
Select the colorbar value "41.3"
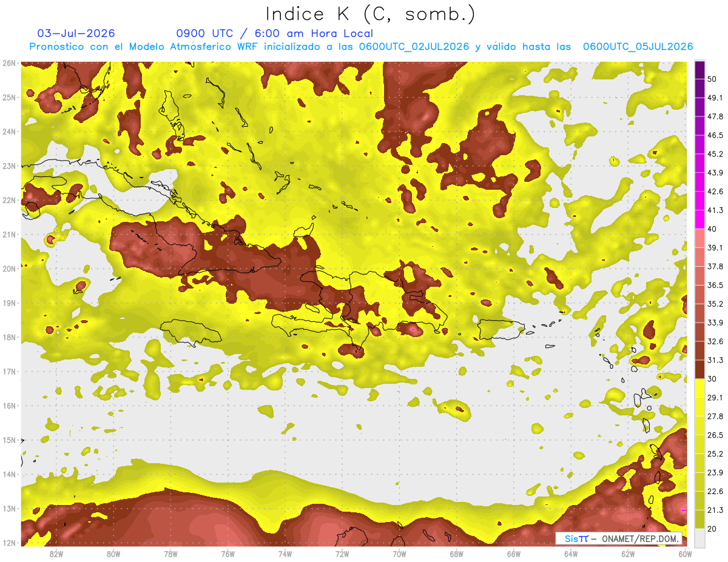pyautogui.click(x=714, y=210)
